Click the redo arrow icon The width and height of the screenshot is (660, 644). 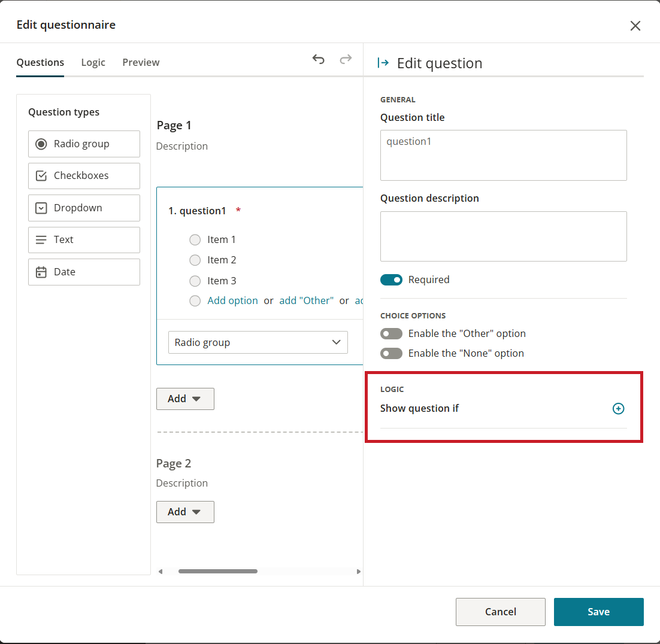pos(346,59)
